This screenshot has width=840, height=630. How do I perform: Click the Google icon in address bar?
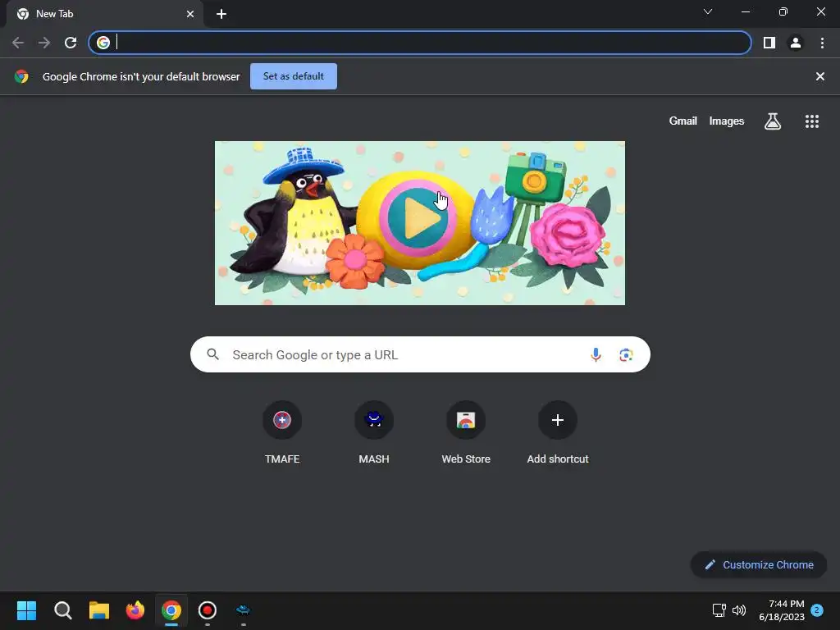(103, 43)
